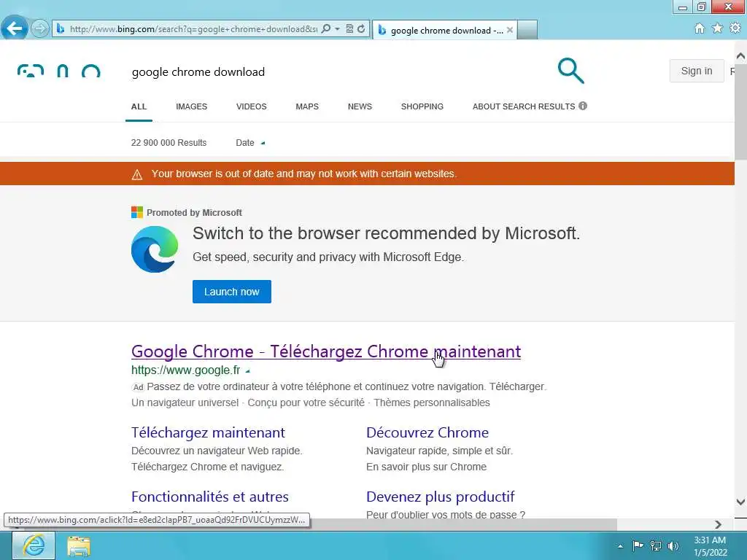Go to the Home page icon
The image size is (747, 560).
coord(700,28)
